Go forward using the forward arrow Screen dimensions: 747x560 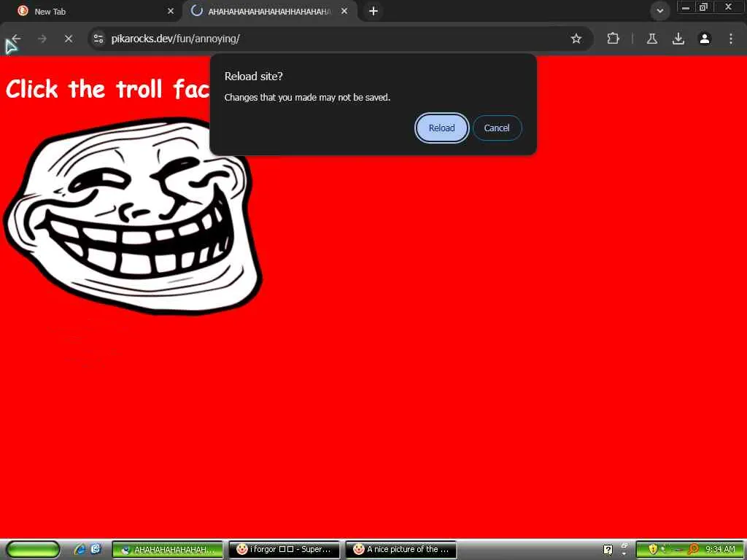click(x=42, y=39)
